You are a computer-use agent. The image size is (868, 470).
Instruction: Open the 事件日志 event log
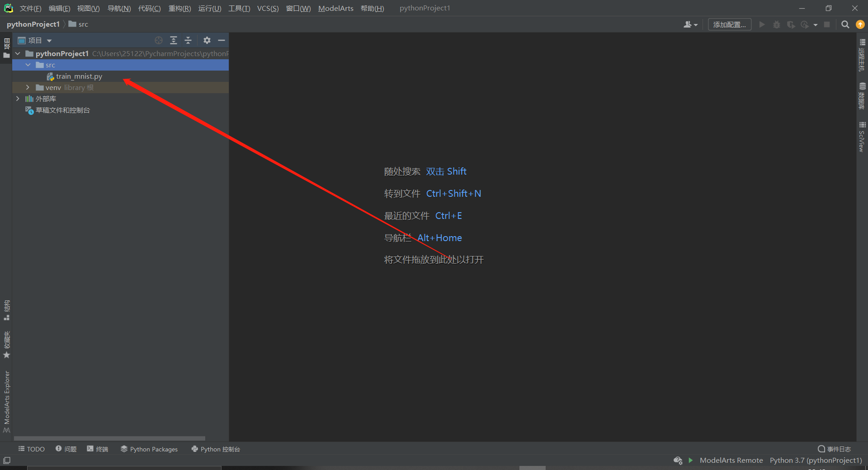834,449
